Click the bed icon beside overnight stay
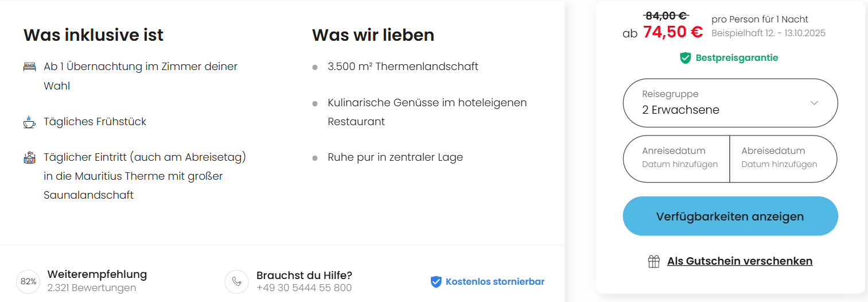Viewport: 868px width, 302px height. pos(29,67)
